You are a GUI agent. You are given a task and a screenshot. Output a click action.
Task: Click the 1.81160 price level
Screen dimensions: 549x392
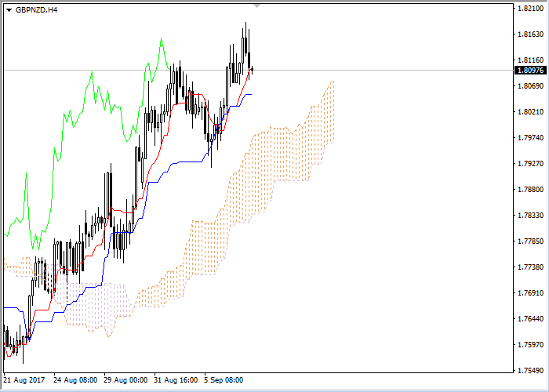click(530, 60)
